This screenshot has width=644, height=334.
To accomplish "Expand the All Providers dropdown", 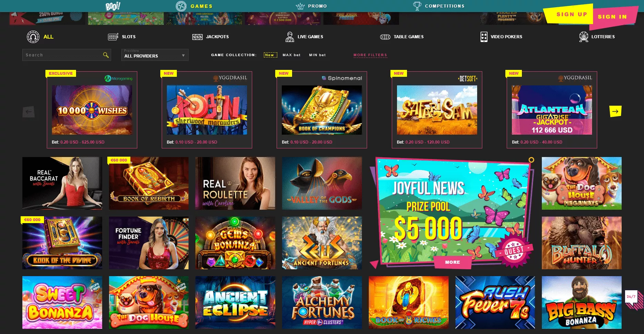I will tap(155, 55).
